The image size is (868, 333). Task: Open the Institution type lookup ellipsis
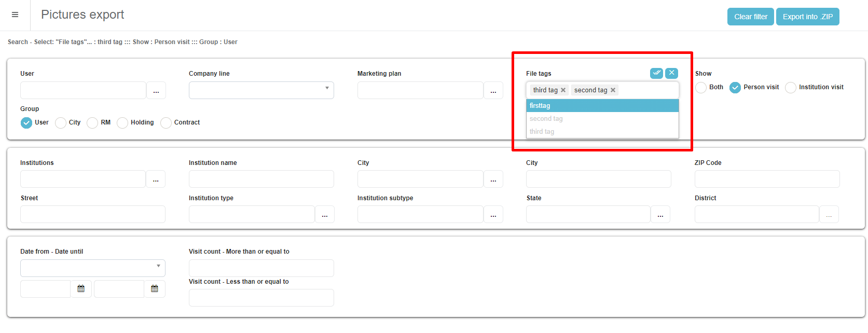[x=325, y=215]
